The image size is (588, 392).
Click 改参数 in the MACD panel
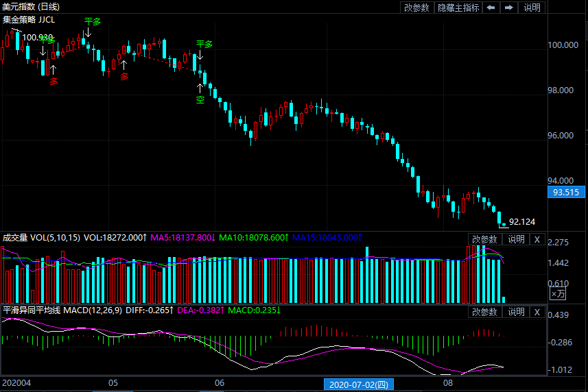tap(485, 312)
